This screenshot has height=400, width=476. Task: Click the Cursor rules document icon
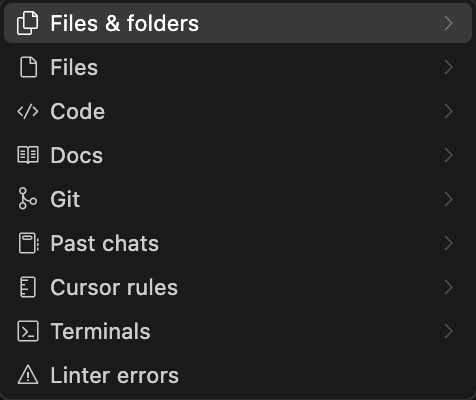point(28,287)
